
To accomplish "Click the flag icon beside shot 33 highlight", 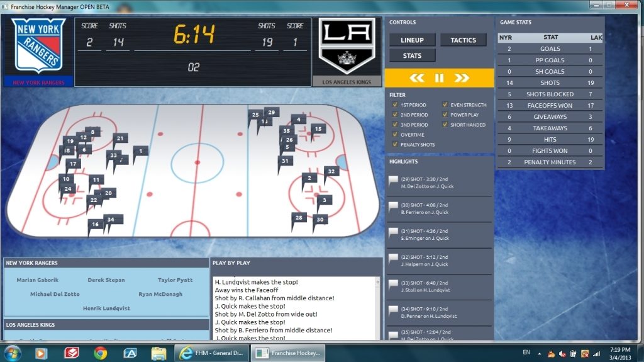I will [393, 285].
